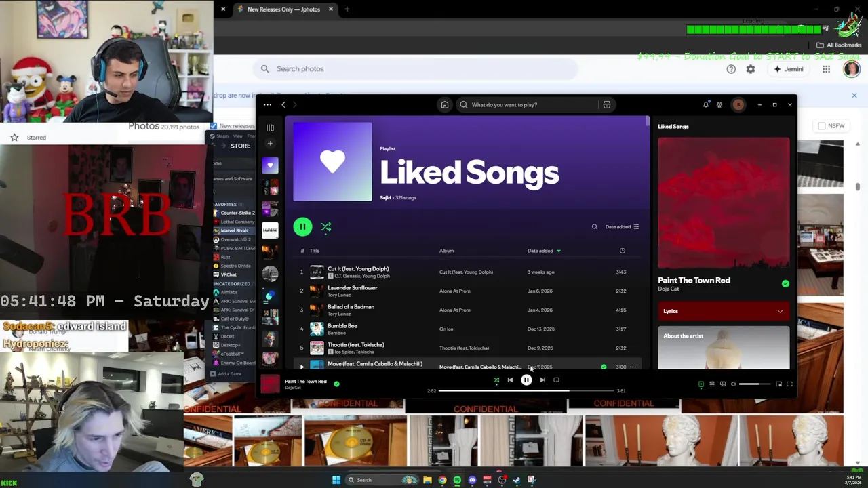Open the Thootie (feat. Tokischa) album link
868x488 pixels.
pyautogui.click(x=464, y=348)
